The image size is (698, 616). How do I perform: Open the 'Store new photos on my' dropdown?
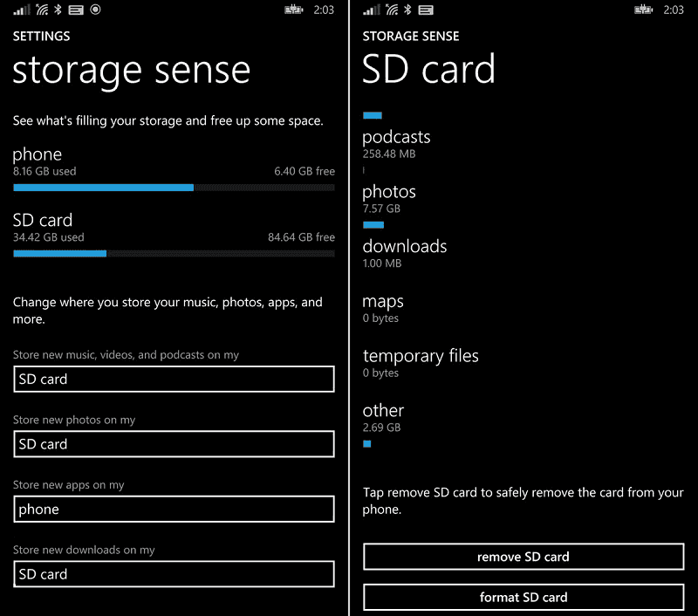(x=174, y=444)
